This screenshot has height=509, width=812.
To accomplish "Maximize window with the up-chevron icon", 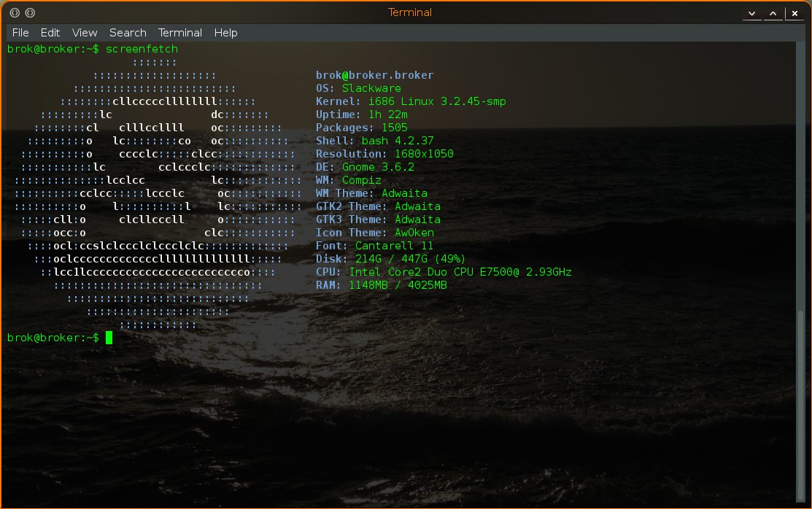I will tap(773, 13).
